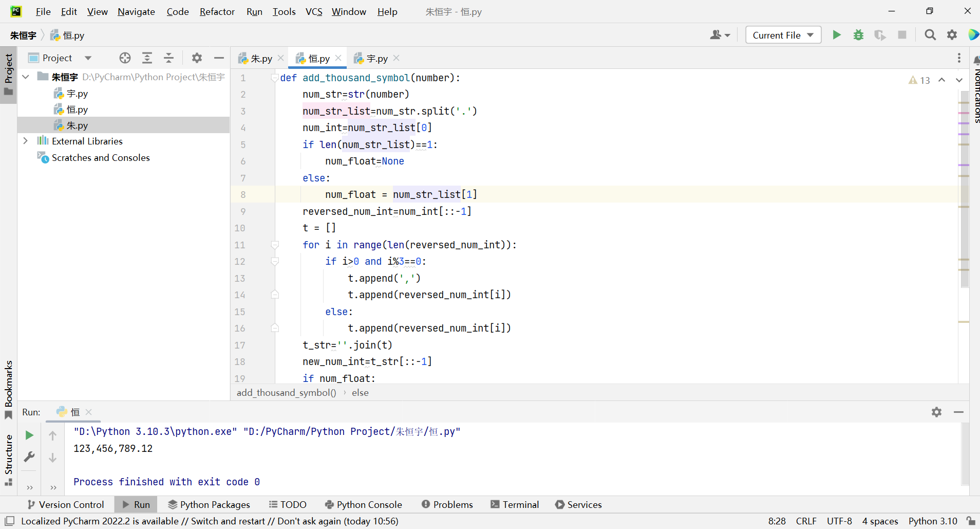Viewport: 980px width, 529px height.
Task: Click Python 3.10 interpreter in status bar
Action: coord(933,521)
